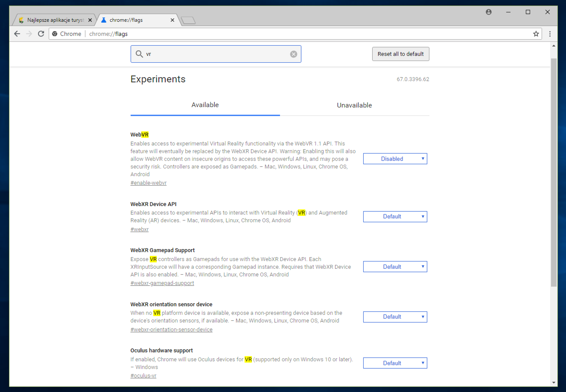This screenshot has height=392, width=566.
Task: Click Reset all to default button
Action: pyautogui.click(x=400, y=54)
